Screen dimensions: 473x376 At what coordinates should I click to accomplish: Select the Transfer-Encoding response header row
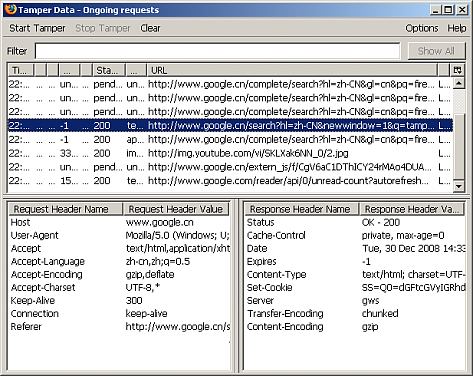click(x=355, y=313)
